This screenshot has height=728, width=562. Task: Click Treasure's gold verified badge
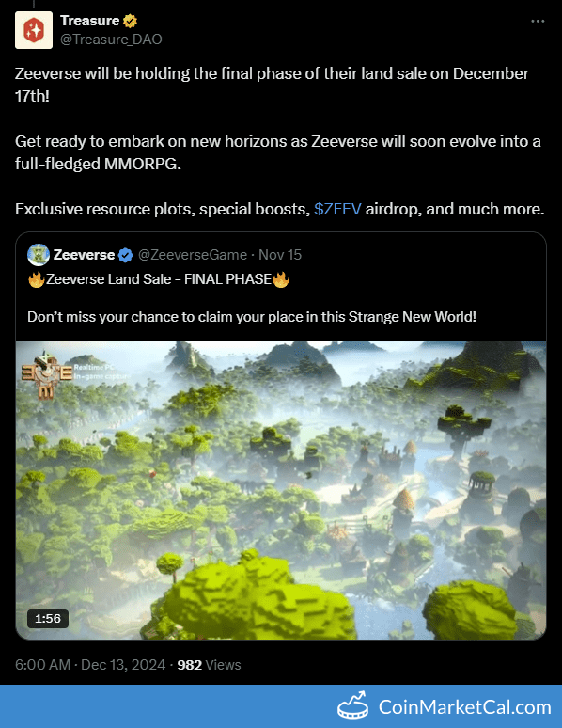point(130,21)
